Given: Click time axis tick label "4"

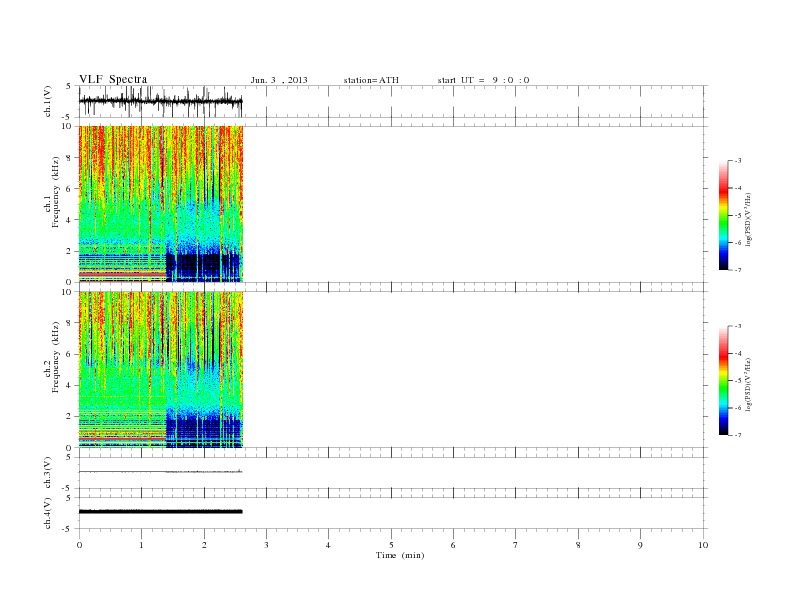Looking at the screenshot, I should click(328, 545).
